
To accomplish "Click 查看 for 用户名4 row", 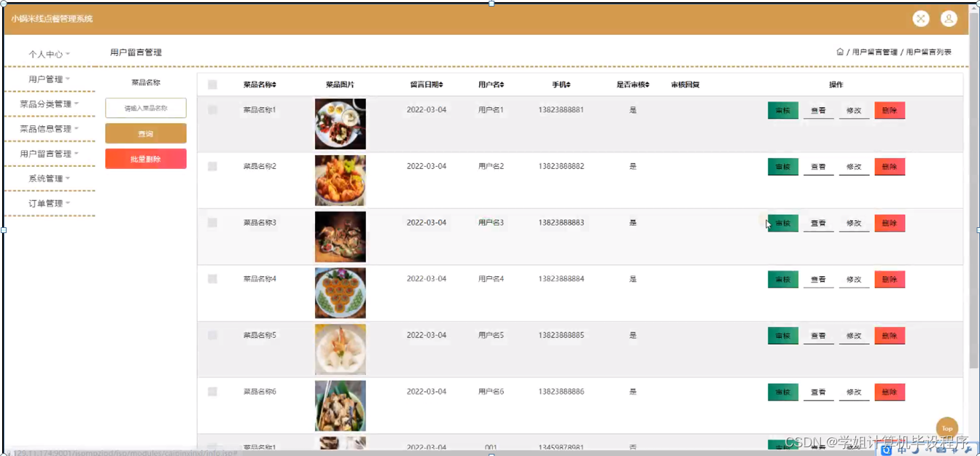I will tap(818, 279).
